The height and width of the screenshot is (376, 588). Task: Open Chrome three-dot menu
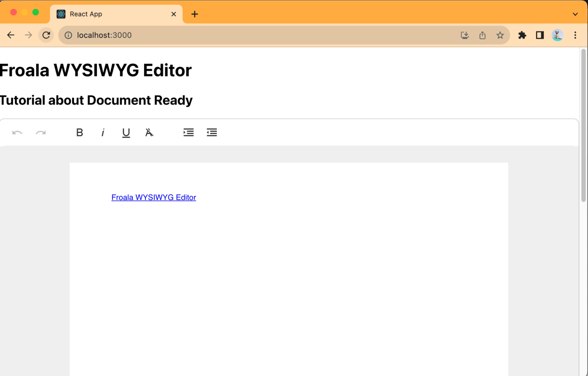tap(575, 35)
